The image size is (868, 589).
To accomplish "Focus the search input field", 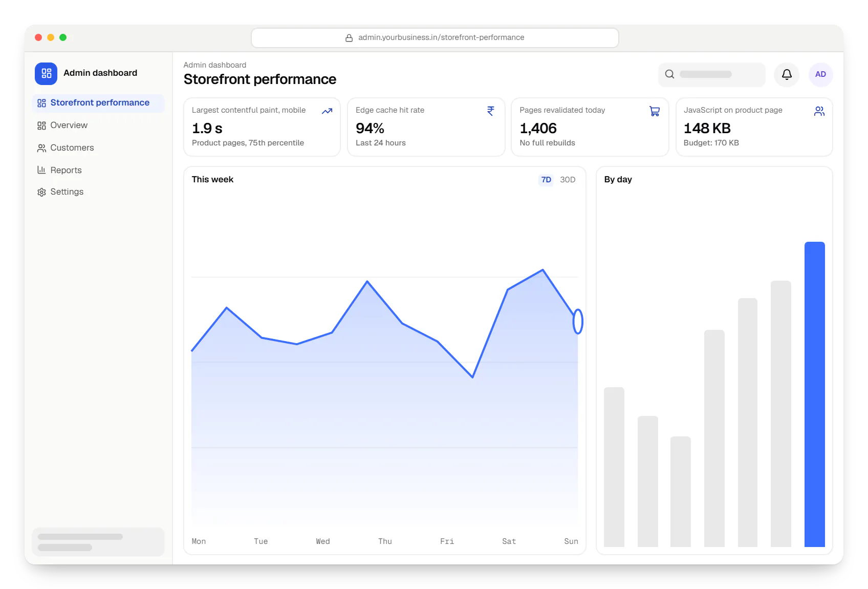I will pyautogui.click(x=711, y=74).
